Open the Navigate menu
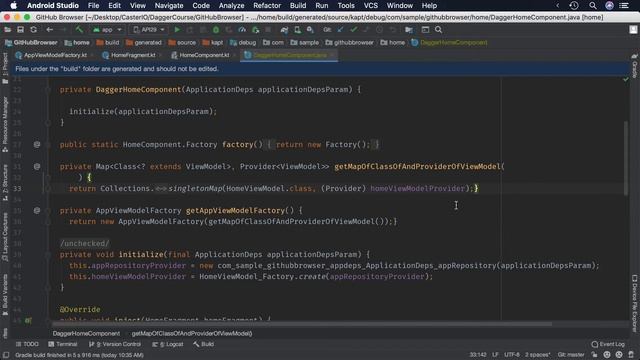The image size is (640, 360). [169, 6]
